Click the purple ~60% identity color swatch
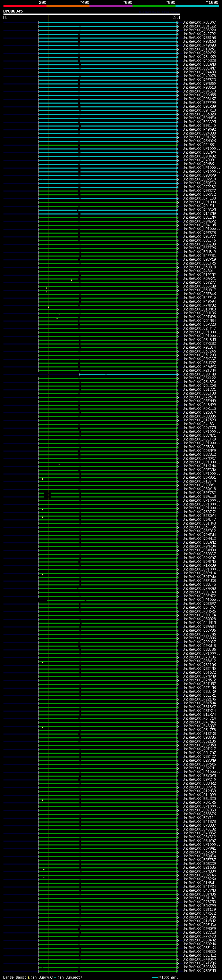Screen dimensions: 222x980 pos(111,6)
